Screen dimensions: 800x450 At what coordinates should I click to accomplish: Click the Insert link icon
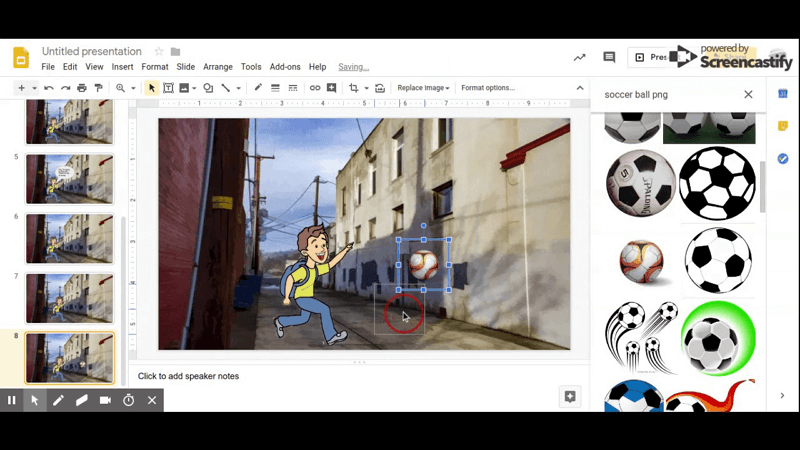point(315,88)
